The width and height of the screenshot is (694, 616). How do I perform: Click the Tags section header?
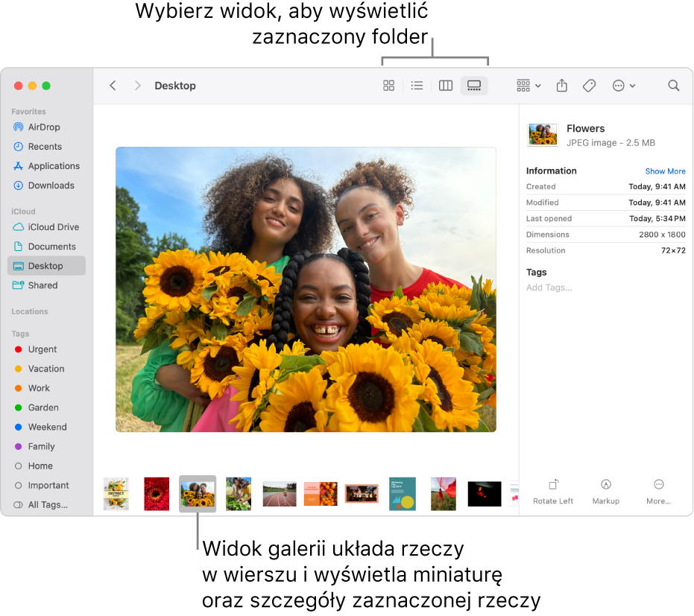pyautogui.click(x=20, y=334)
